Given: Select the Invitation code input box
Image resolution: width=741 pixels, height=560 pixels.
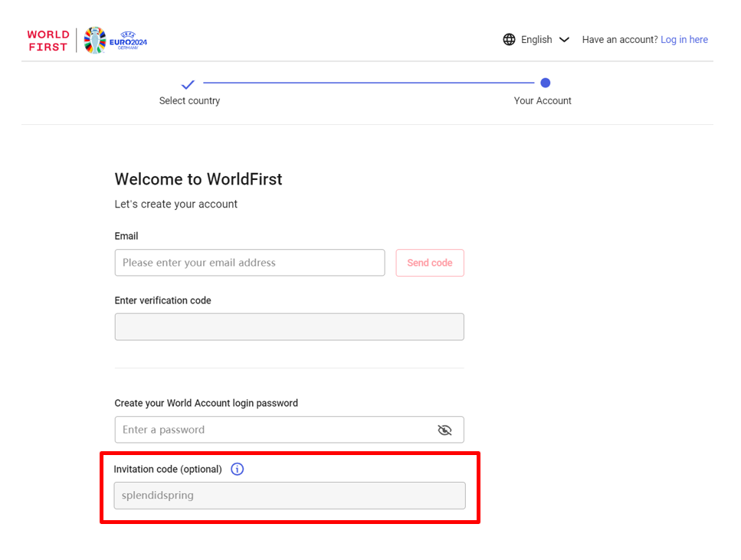Looking at the screenshot, I should pyautogui.click(x=289, y=496).
